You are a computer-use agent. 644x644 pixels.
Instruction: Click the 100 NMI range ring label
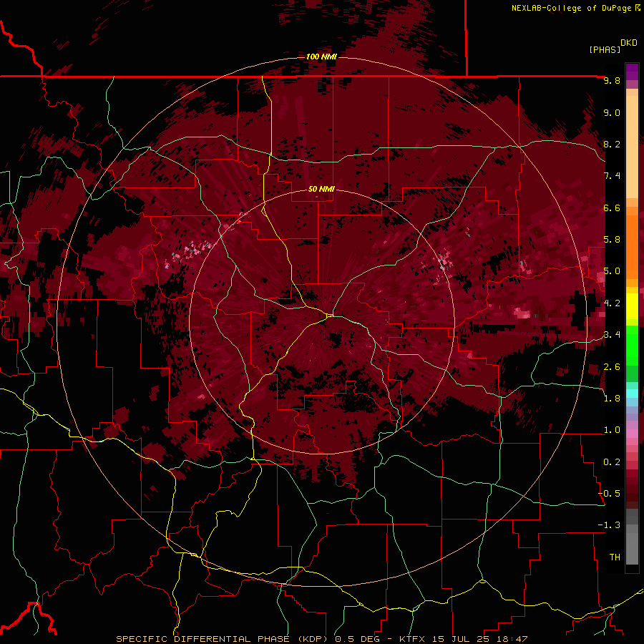321,57
